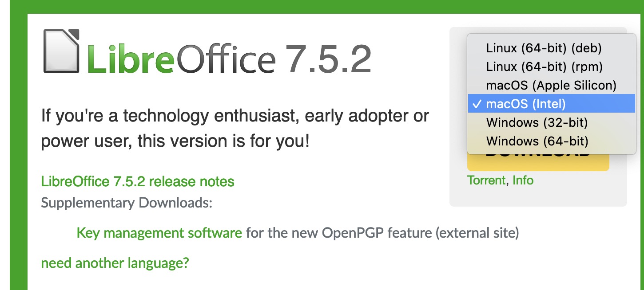
Task: Click the technology enthusiast tagline paragraph
Action: pos(235,129)
